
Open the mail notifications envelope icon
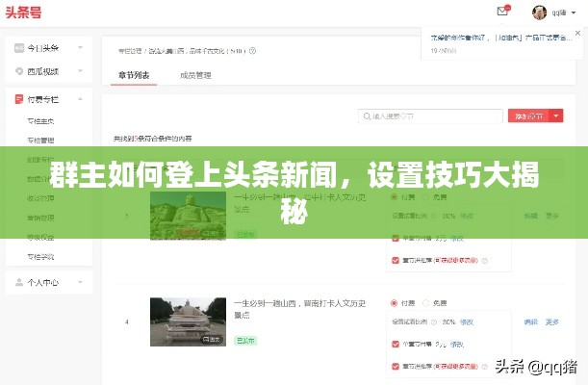pyautogui.click(x=502, y=12)
